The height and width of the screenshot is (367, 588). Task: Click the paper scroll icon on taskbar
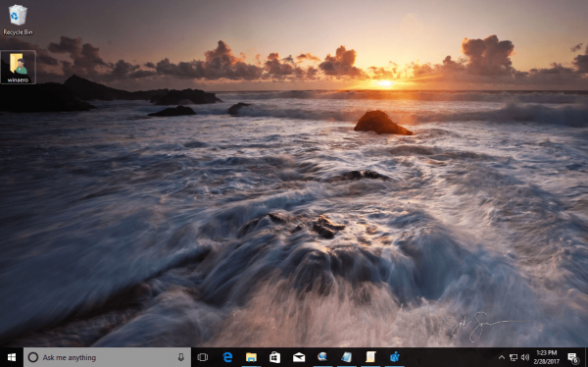(370, 357)
